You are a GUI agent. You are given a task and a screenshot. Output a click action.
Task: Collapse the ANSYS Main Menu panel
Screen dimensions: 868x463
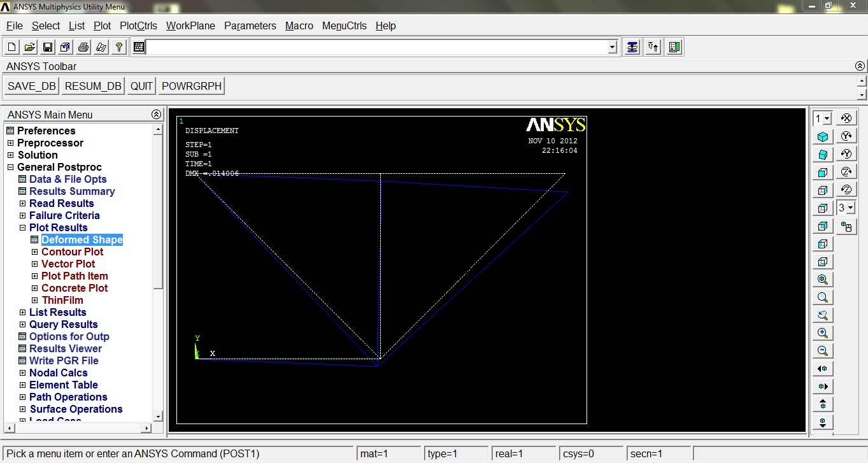point(156,115)
